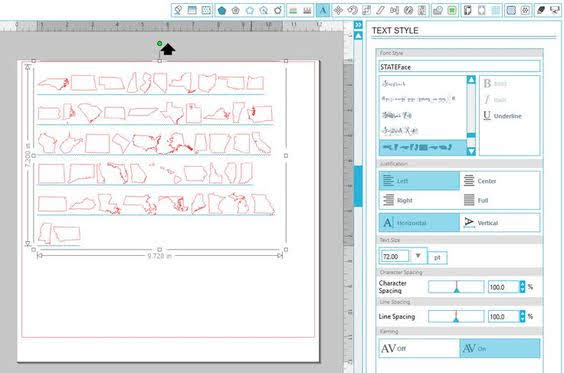Click the font list scroll-up arrow

[471, 80]
